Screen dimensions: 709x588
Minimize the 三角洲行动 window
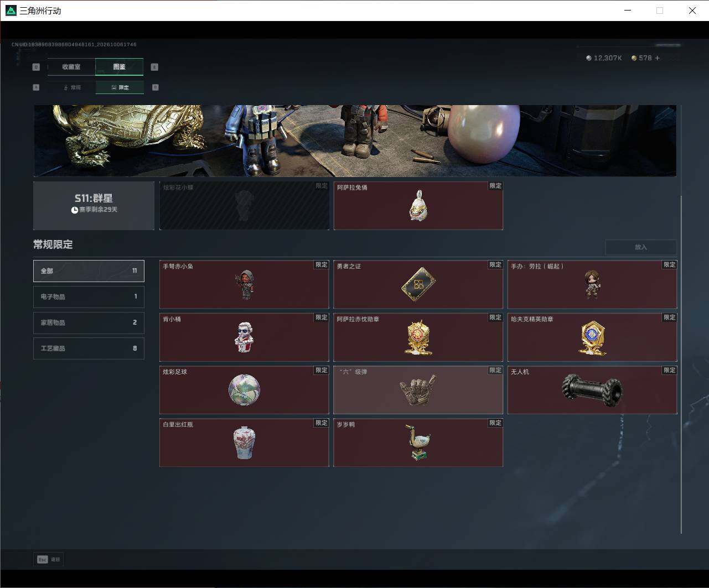628,11
